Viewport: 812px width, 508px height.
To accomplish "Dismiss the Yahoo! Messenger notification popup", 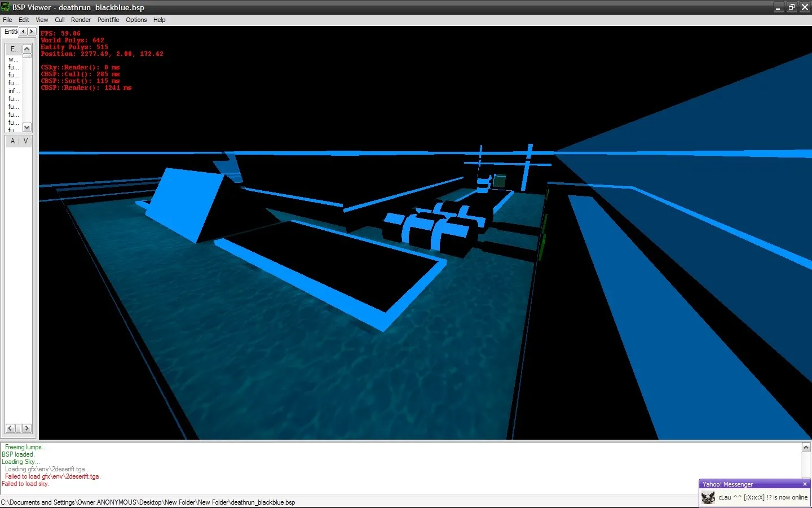I will [x=805, y=484].
